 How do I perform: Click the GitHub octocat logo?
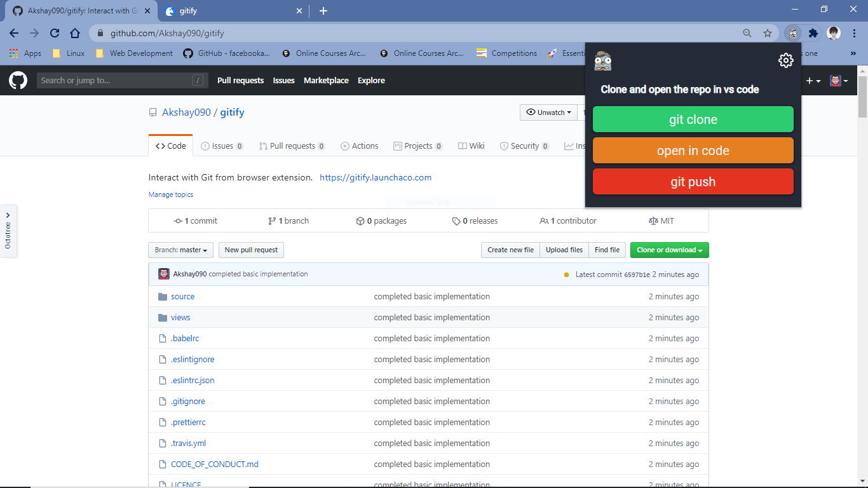point(18,80)
